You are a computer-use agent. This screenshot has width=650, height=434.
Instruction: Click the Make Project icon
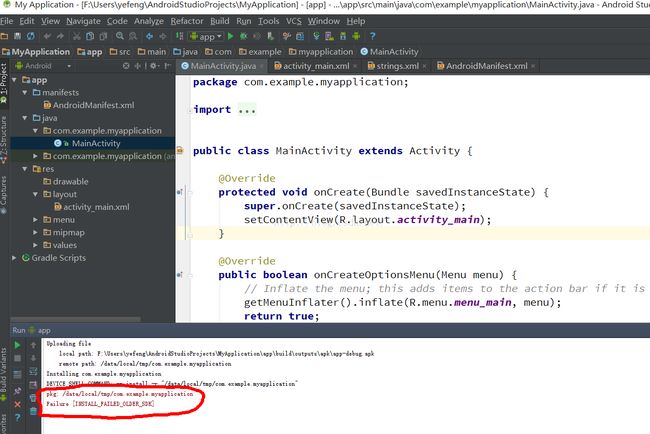[179, 36]
